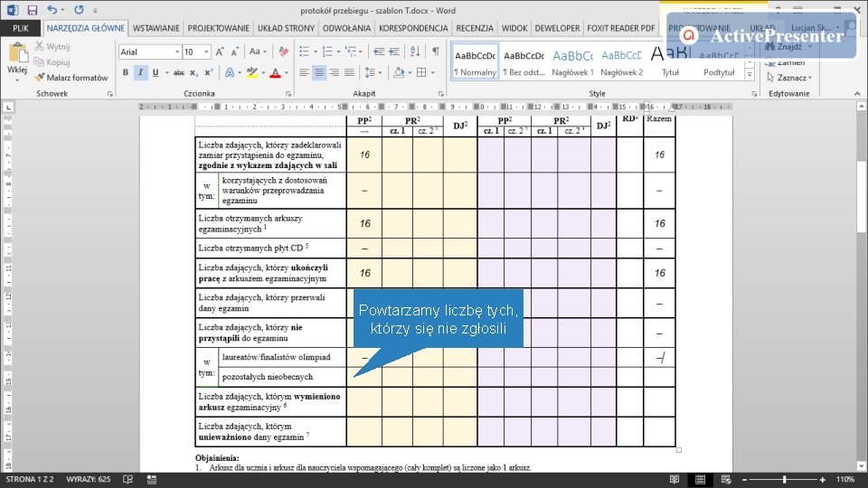Open the word count WYRAZY: 625

(x=88, y=479)
